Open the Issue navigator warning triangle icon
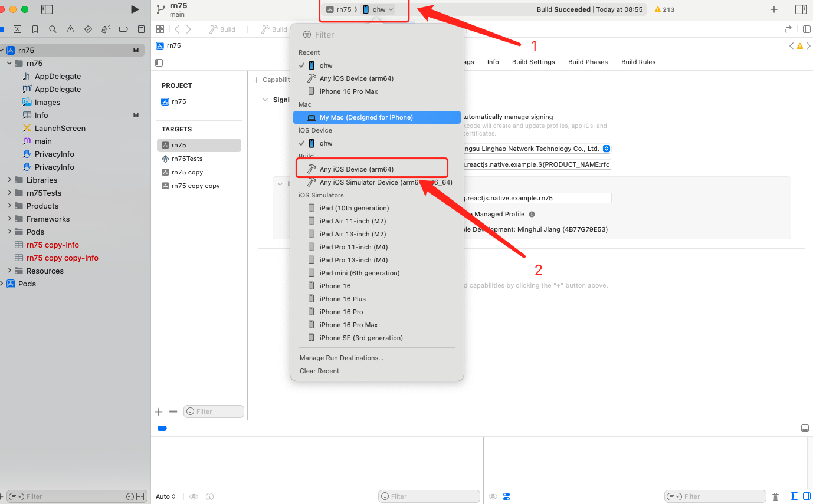The height and width of the screenshot is (504, 813). pyautogui.click(x=71, y=29)
